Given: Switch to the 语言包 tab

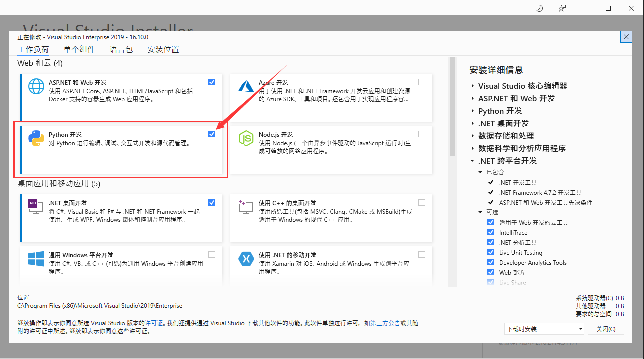Looking at the screenshot, I should (x=121, y=49).
